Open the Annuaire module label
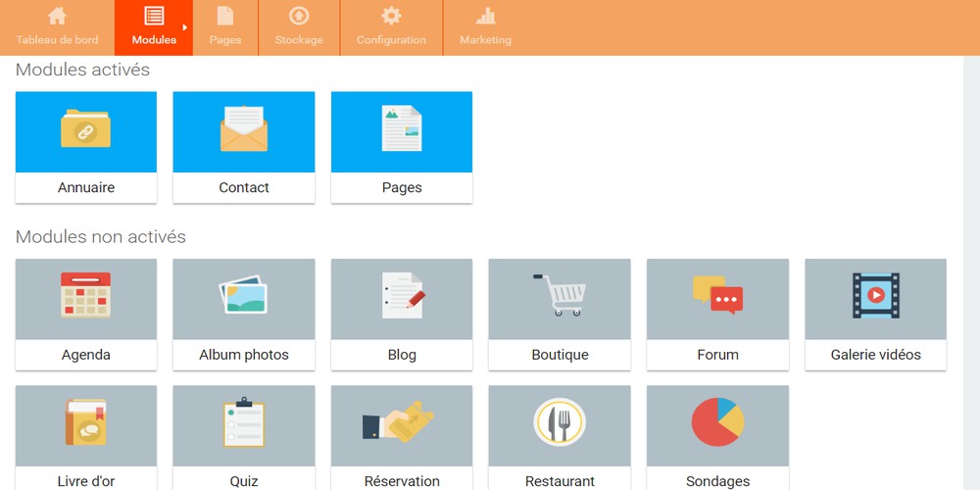Viewport: 980px width, 490px height. [85, 187]
